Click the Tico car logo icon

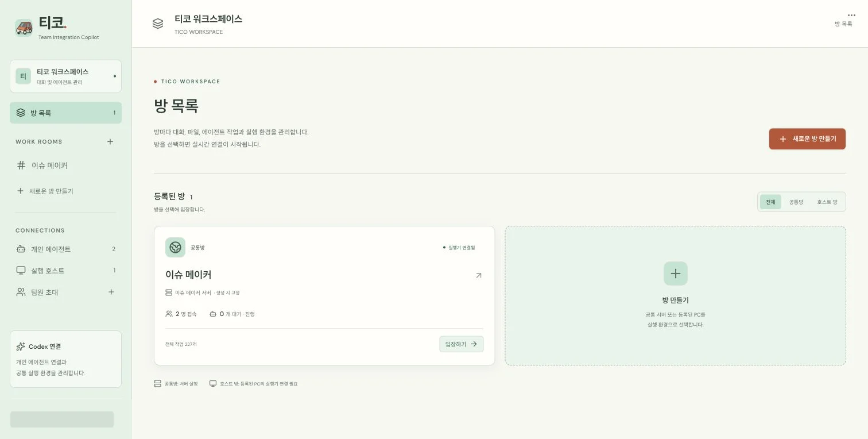point(24,28)
